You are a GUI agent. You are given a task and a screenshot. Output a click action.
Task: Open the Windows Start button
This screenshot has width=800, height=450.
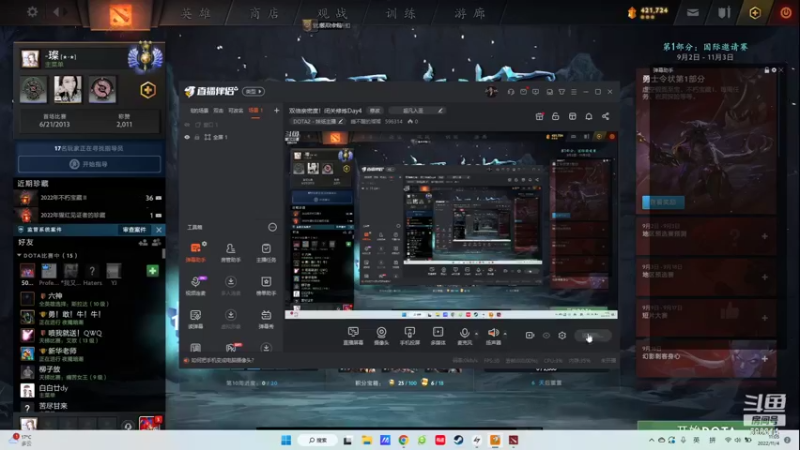tap(286, 440)
